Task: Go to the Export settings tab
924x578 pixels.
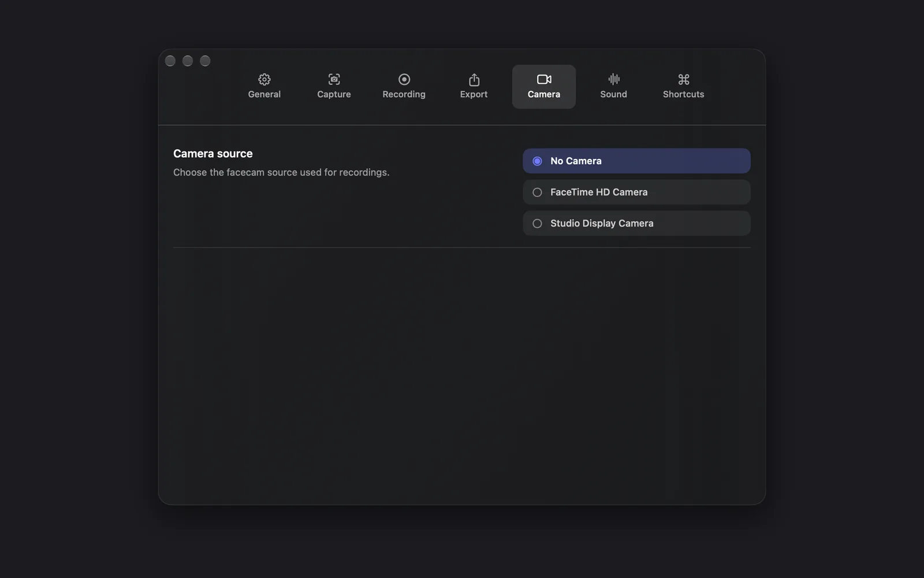Action: click(474, 87)
